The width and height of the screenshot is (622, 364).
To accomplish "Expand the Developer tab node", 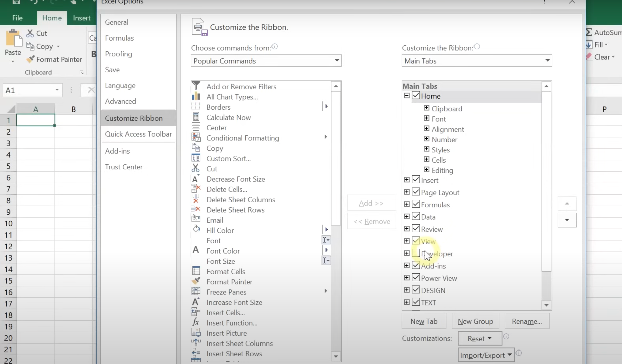I will (x=407, y=253).
